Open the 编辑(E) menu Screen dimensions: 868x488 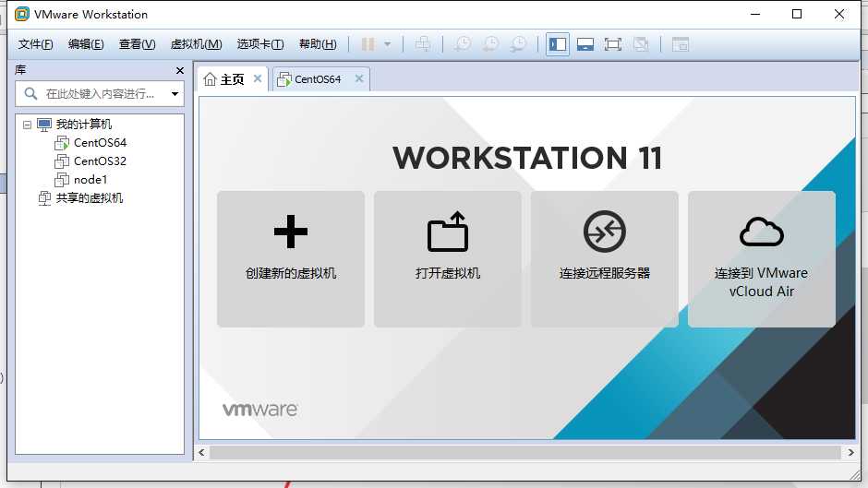[x=86, y=44]
